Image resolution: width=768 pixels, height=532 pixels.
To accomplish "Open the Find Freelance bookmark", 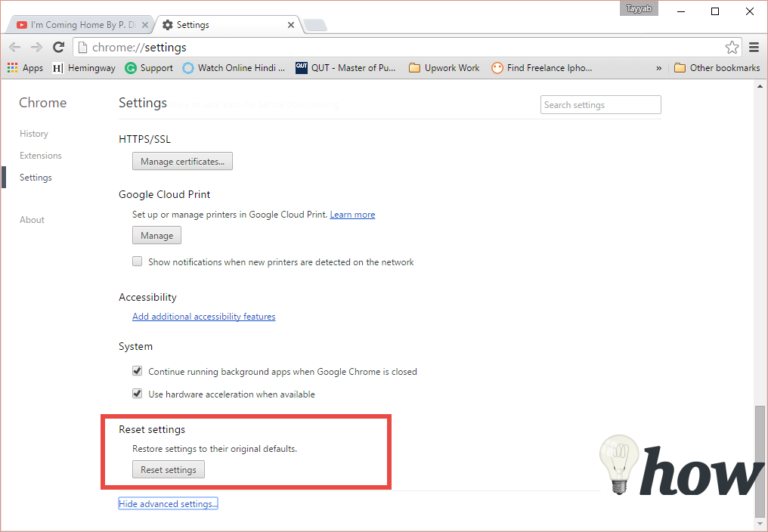I will [542, 68].
